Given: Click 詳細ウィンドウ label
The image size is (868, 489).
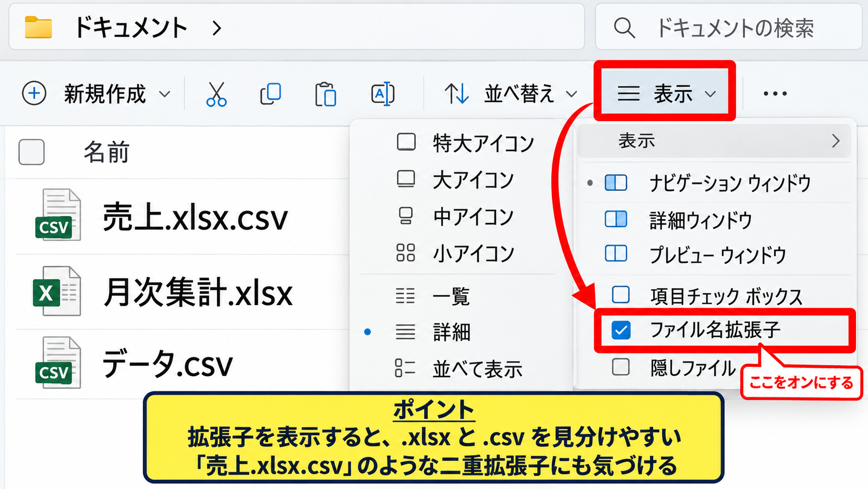Looking at the screenshot, I should pyautogui.click(x=701, y=220).
